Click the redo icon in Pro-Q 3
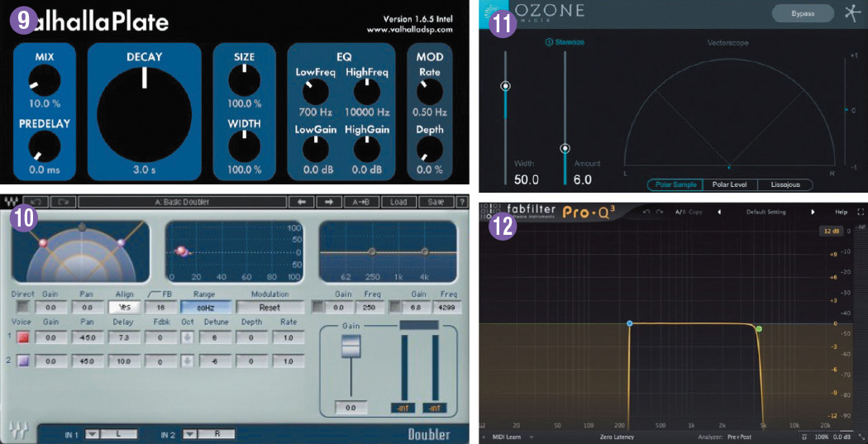The width and height of the screenshot is (868, 444). pyautogui.click(x=658, y=212)
